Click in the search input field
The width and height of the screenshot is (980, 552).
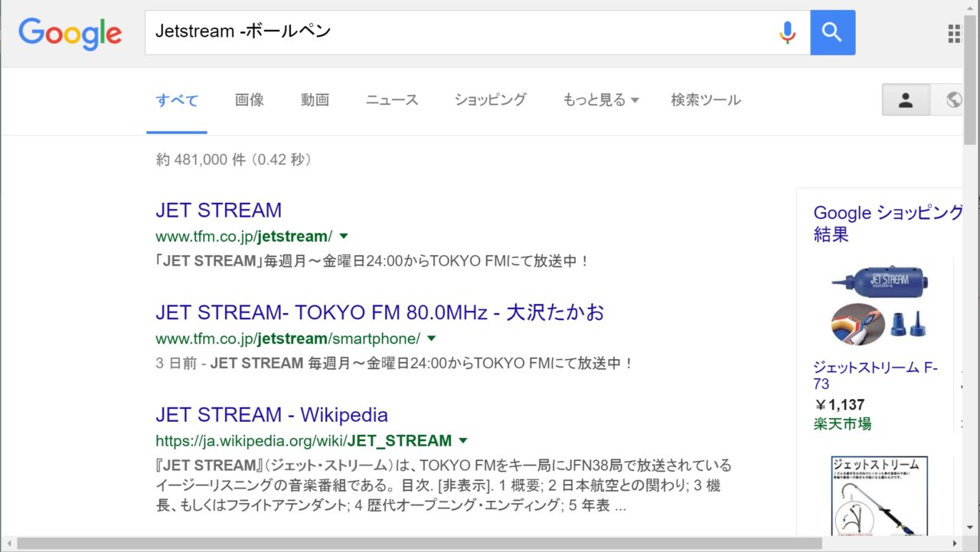coord(459,32)
